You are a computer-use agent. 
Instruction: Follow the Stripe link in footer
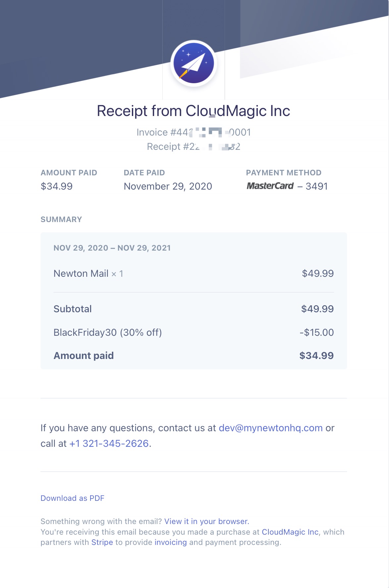(x=102, y=542)
